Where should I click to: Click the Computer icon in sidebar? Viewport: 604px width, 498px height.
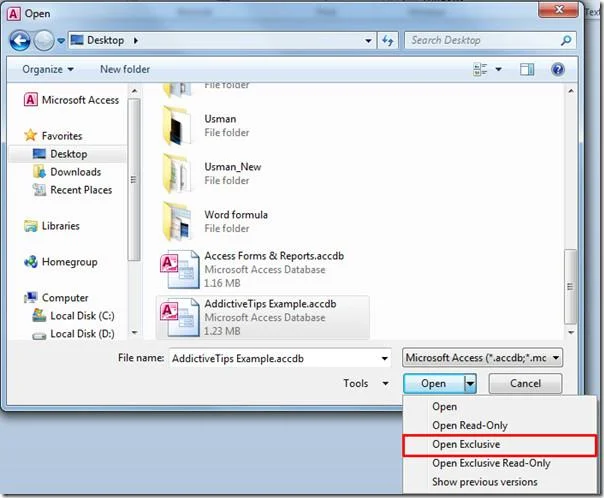(31, 297)
